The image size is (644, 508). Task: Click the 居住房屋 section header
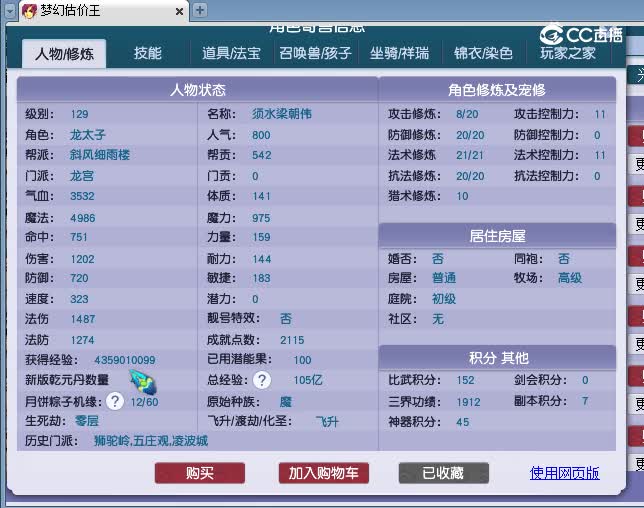497,236
